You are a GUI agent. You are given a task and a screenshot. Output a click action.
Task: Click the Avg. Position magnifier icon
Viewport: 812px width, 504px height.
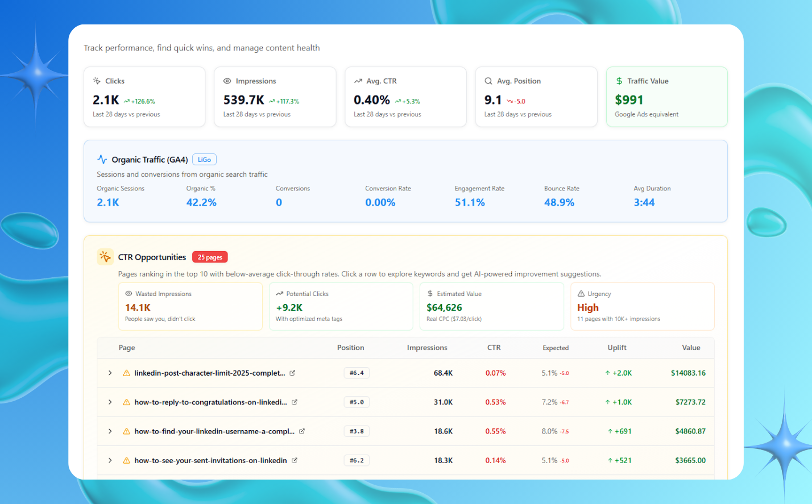coord(488,81)
